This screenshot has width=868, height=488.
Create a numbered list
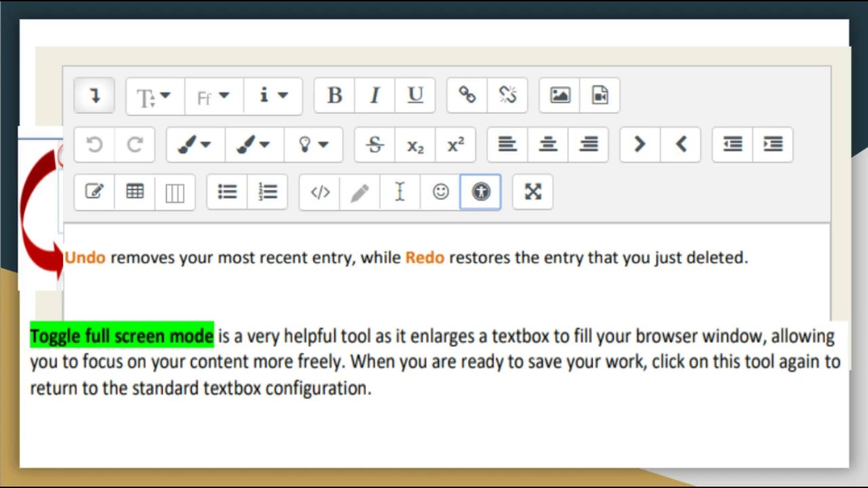(x=268, y=192)
